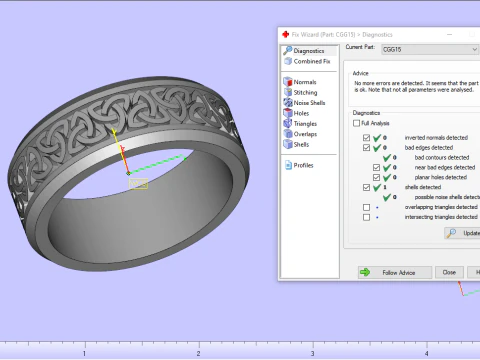Go to the Noise Shells page label
Image resolution: width=480 pixels, height=360 pixels.
309,103
